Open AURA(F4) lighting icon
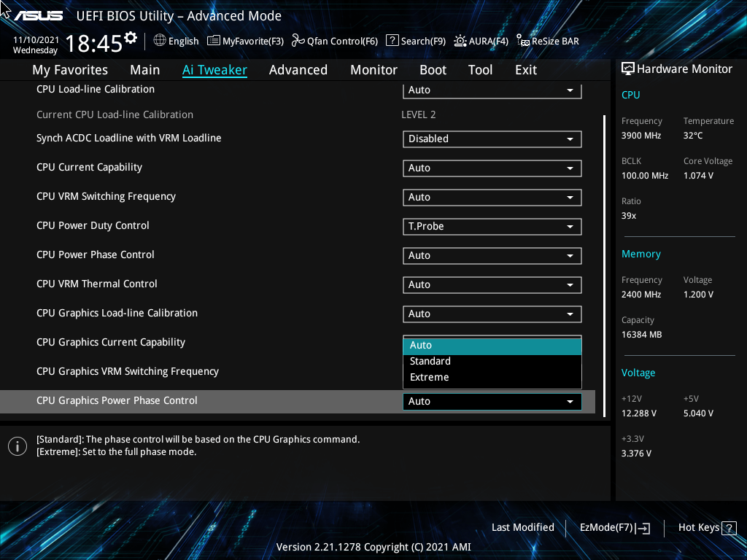Image resolution: width=747 pixels, height=560 pixels. click(460, 41)
